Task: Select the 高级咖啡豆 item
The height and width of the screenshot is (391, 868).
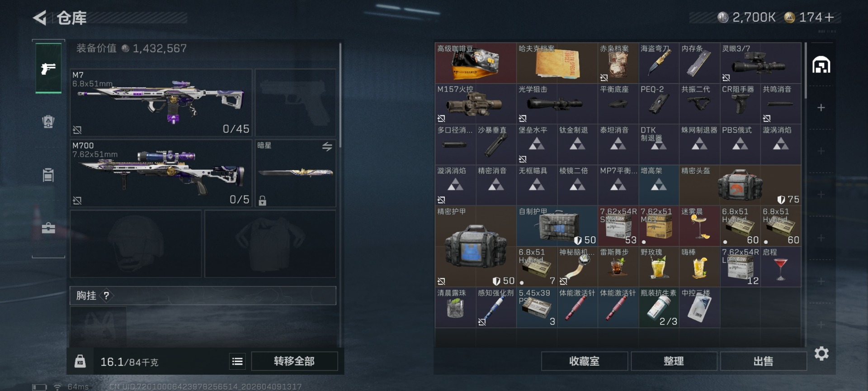Action: pyautogui.click(x=476, y=63)
